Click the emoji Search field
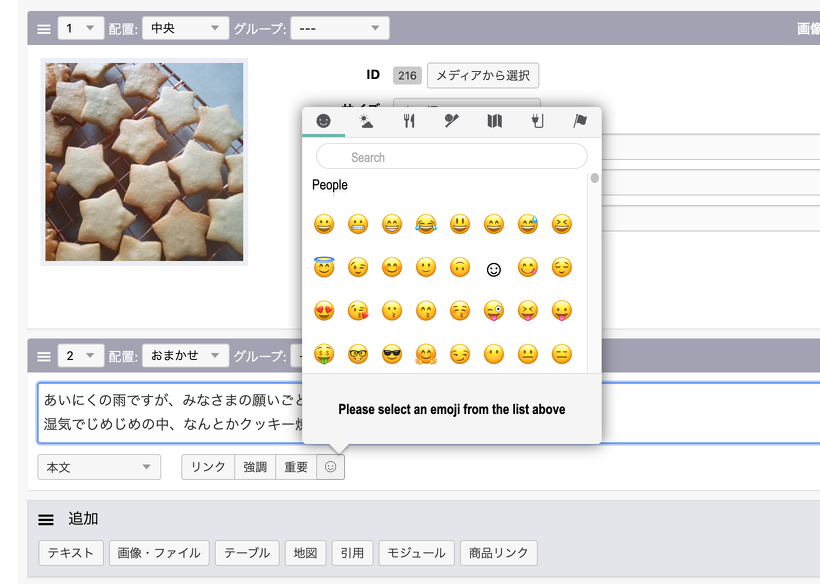 tap(452, 157)
